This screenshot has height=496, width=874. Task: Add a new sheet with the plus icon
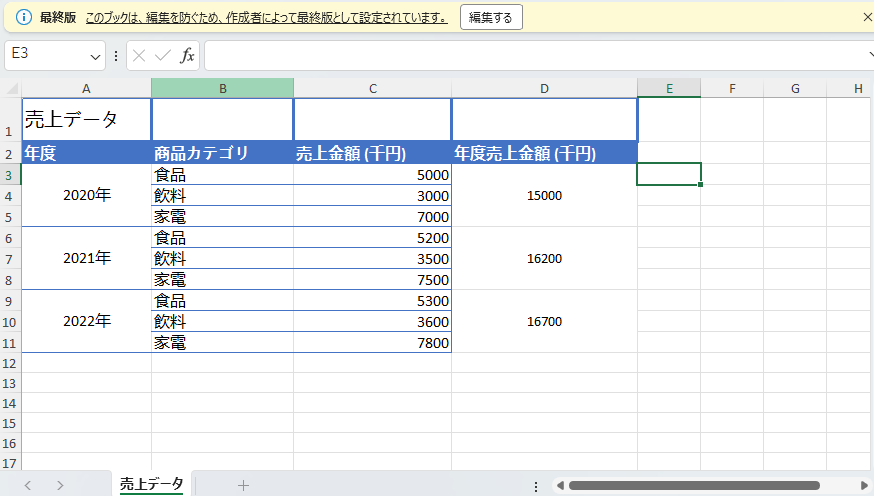[x=243, y=485]
